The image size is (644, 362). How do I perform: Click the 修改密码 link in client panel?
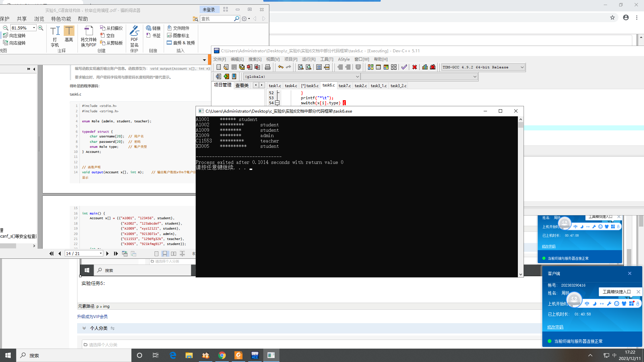tap(555, 327)
